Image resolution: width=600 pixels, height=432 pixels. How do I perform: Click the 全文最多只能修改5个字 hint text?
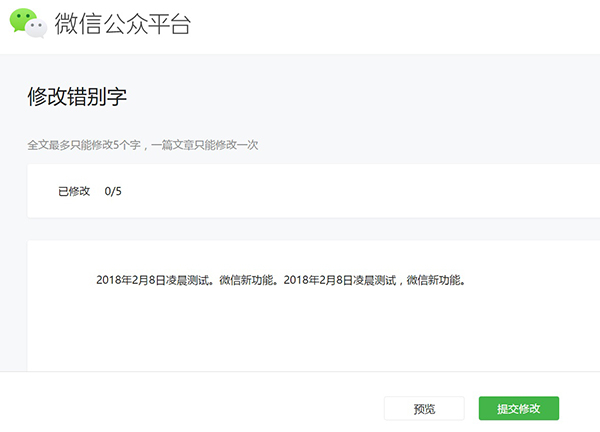coord(84,145)
